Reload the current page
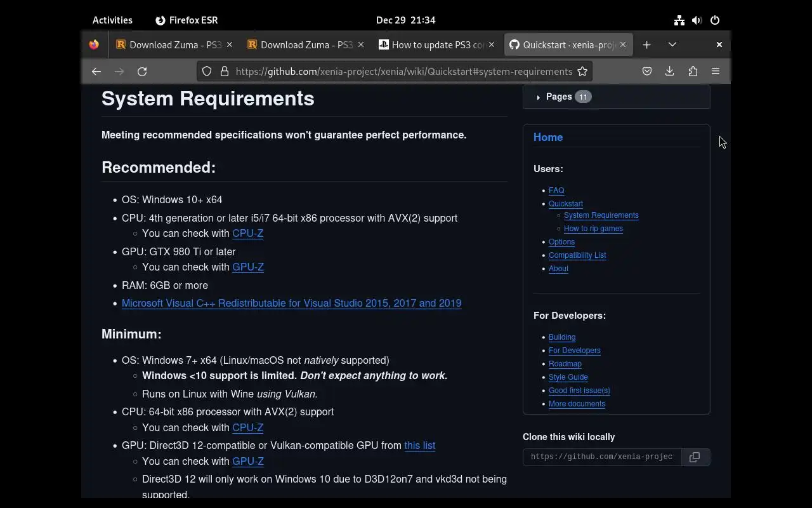Viewport: 812px width, 508px height. [x=142, y=72]
